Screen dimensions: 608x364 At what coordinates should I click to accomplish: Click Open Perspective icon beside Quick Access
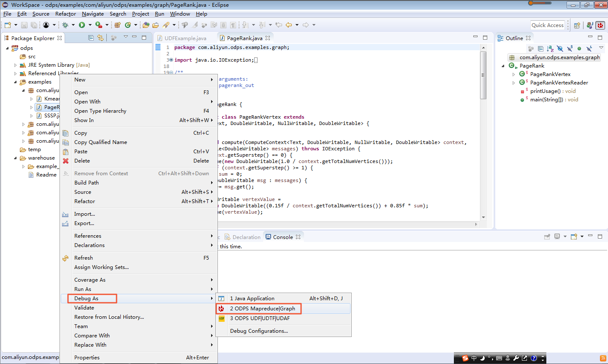coord(577,25)
